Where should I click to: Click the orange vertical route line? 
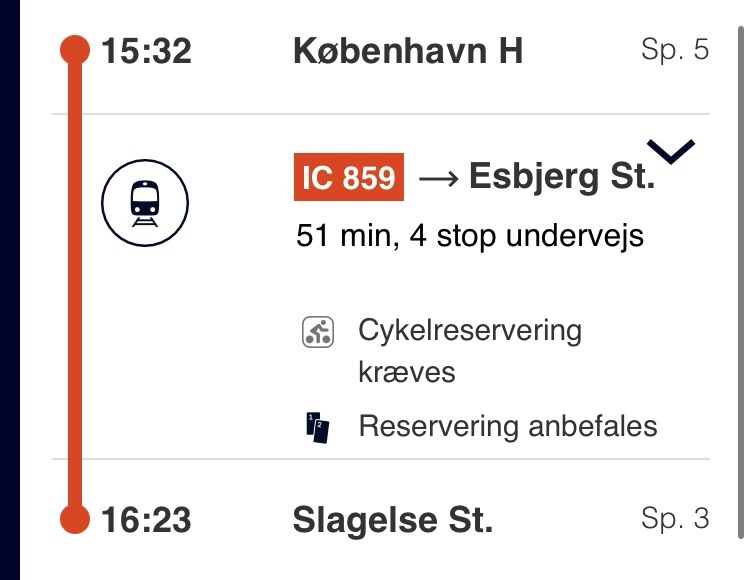(x=75, y=285)
